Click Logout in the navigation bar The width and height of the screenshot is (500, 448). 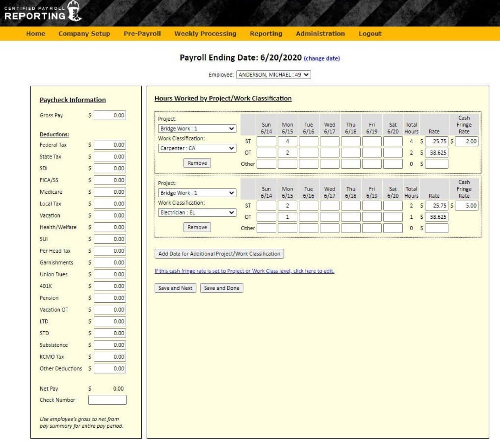click(370, 34)
